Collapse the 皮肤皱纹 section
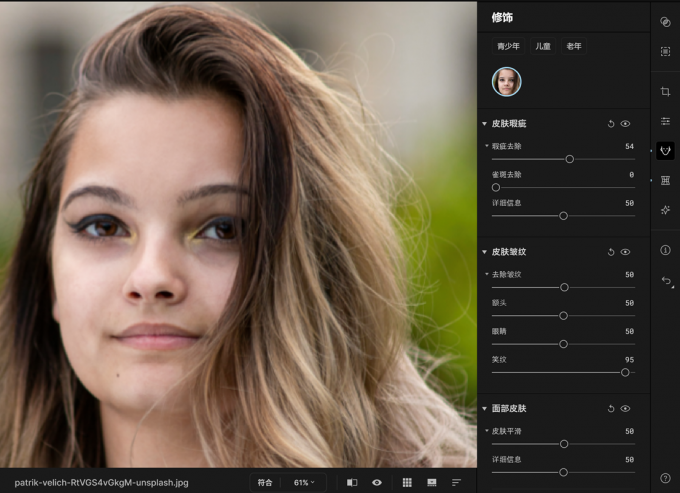 (x=484, y=252)
